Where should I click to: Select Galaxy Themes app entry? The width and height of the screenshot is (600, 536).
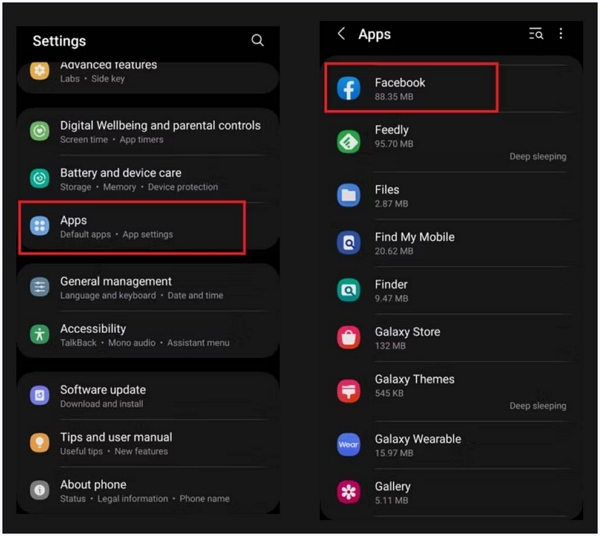tap(452, 392)
